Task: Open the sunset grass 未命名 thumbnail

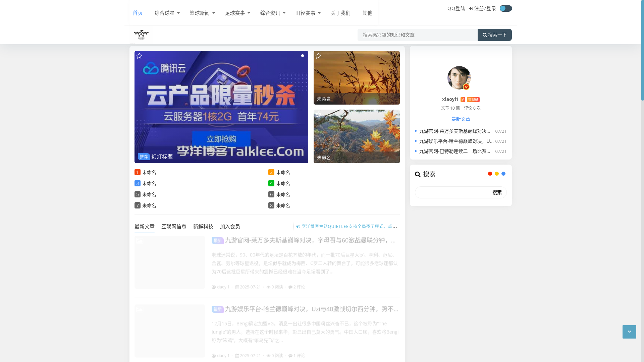Action: [357, 78]
